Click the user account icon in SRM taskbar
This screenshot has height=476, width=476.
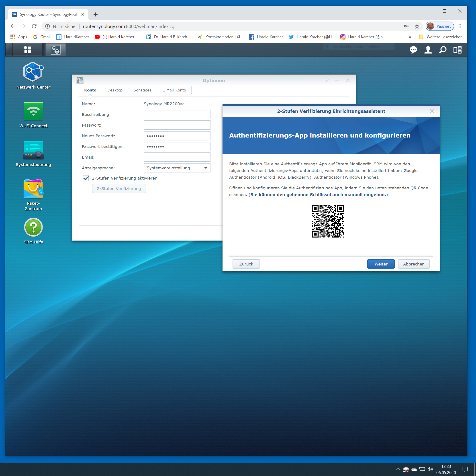pos(428,50)
